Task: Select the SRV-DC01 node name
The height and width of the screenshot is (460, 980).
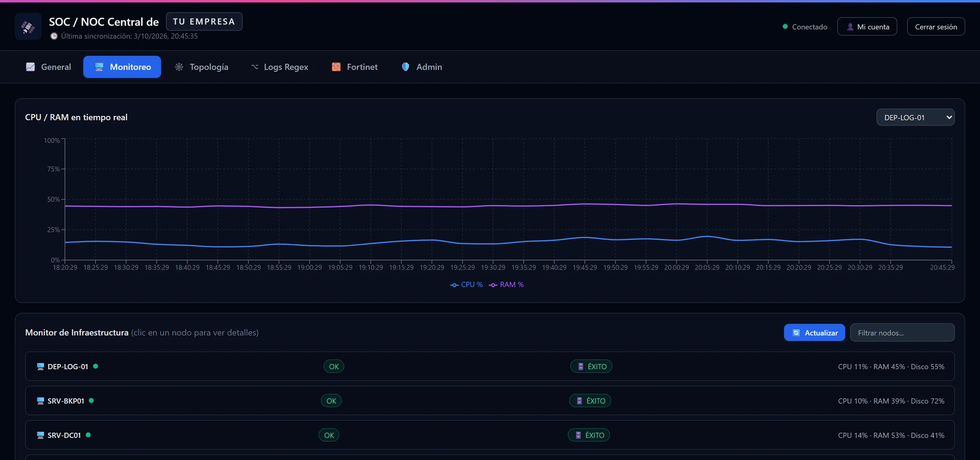Action: coord(64,435)
